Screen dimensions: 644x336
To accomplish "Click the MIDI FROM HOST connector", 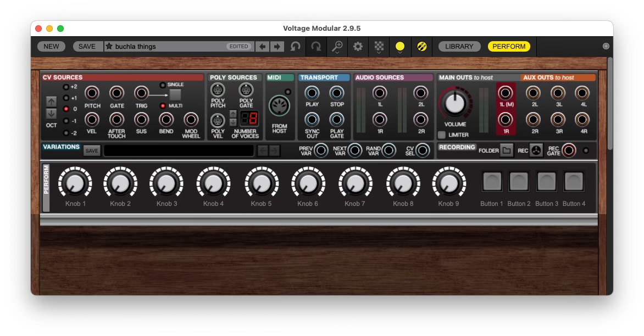I will 279,106.
